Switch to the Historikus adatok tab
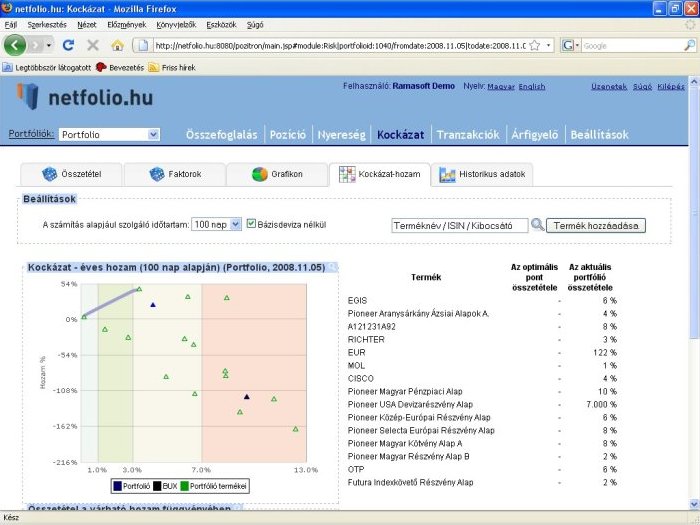 click(482, 174)
